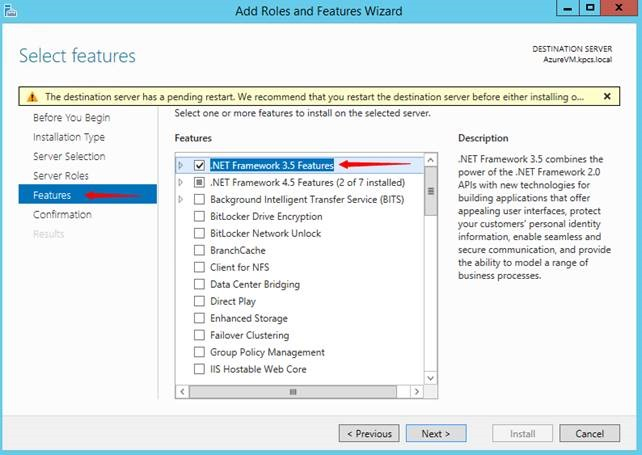Dismiss the pending restart warning banner
Screen dimensions: 642x455
[x=606, y=96]
